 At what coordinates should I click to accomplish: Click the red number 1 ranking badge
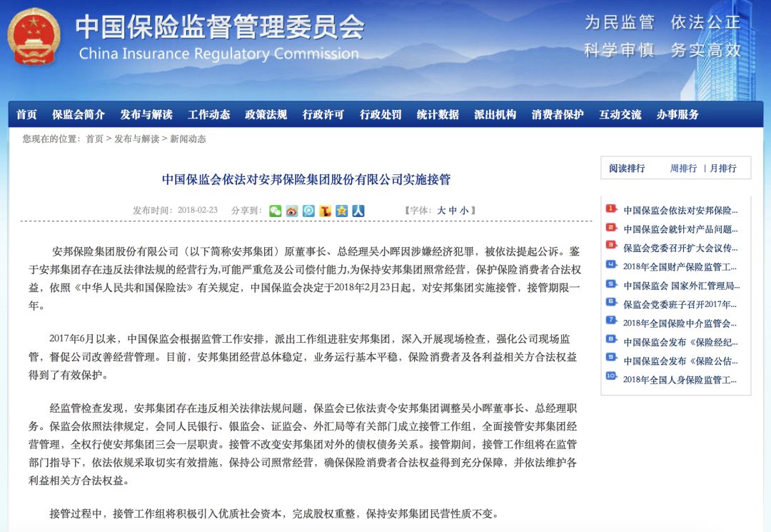pos(610,208)
